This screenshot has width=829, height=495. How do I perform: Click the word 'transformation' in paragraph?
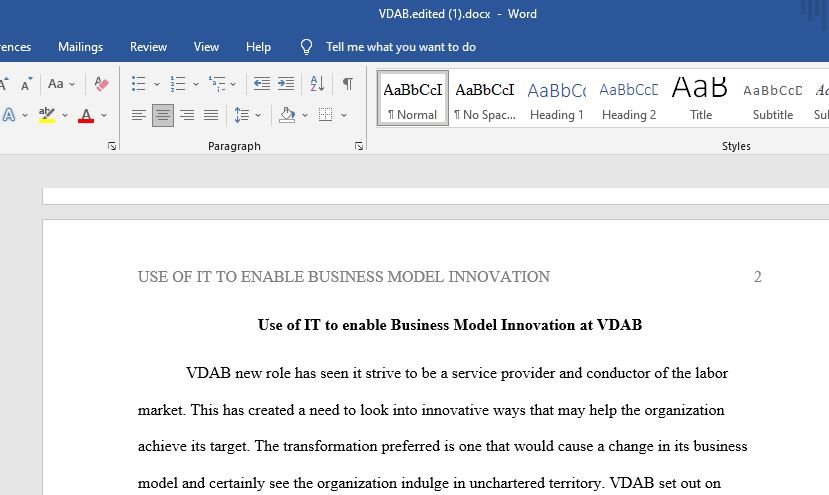[x=330, y=446]
